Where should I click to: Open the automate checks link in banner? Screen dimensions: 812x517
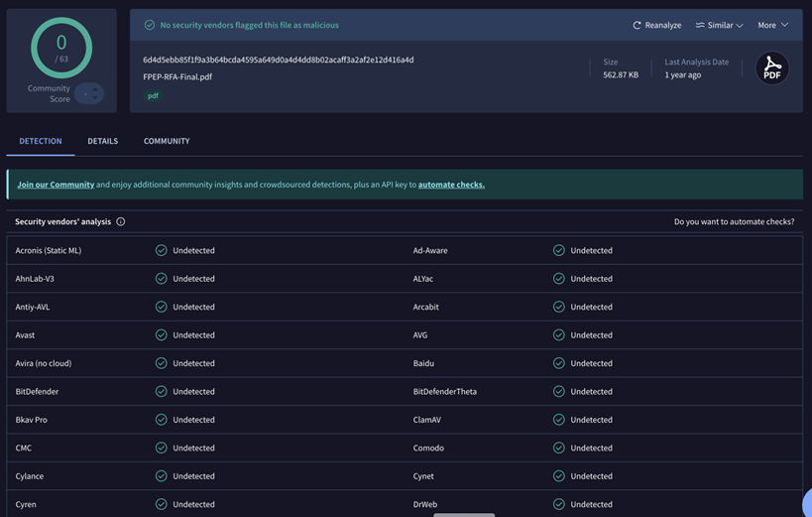(x=451, y=185)
